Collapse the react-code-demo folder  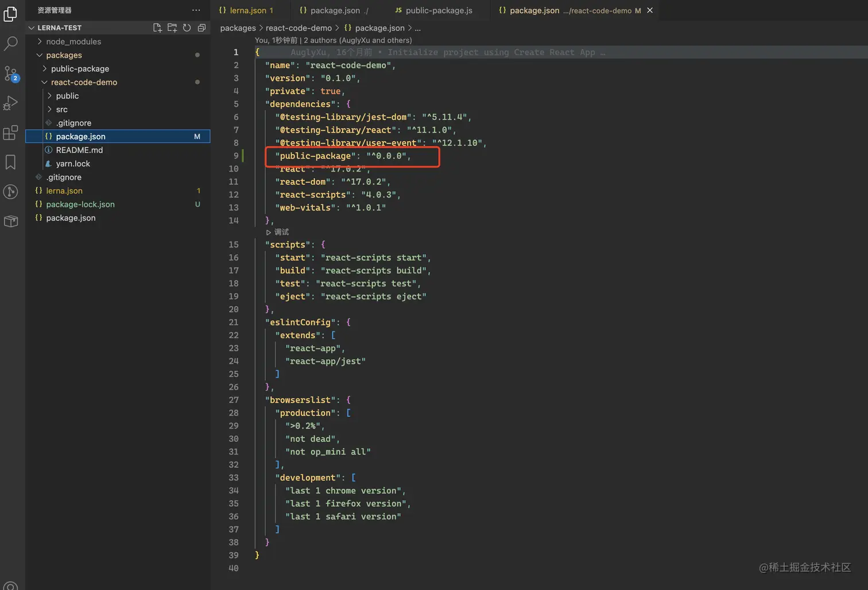83,82
